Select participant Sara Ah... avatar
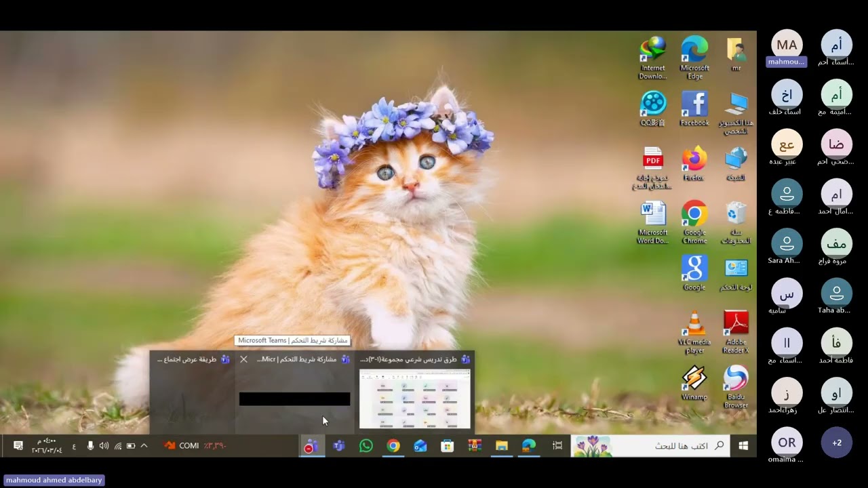 click(787, 243)
